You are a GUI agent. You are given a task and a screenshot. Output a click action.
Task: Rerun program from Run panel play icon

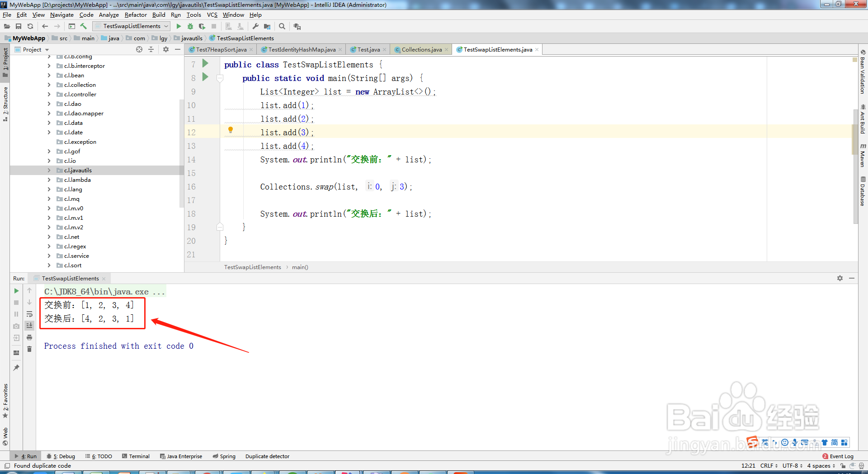pos(16,291)
